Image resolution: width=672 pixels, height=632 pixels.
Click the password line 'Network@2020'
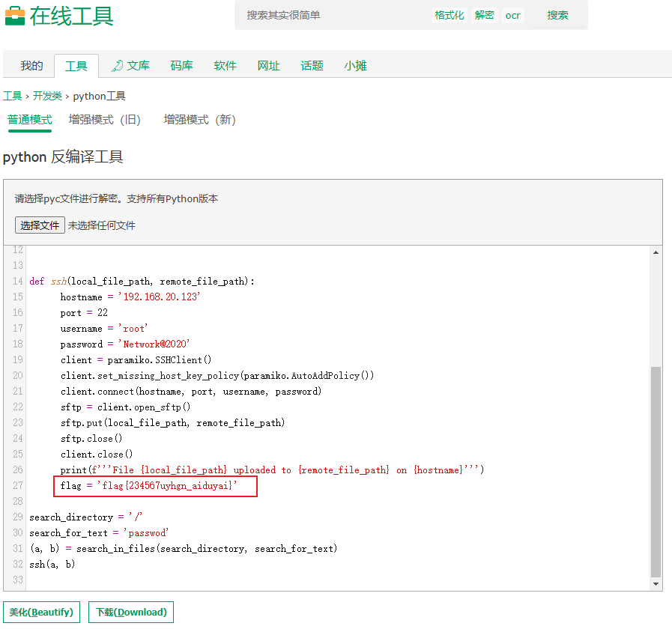pyautogui.click(x=125, y=344)
